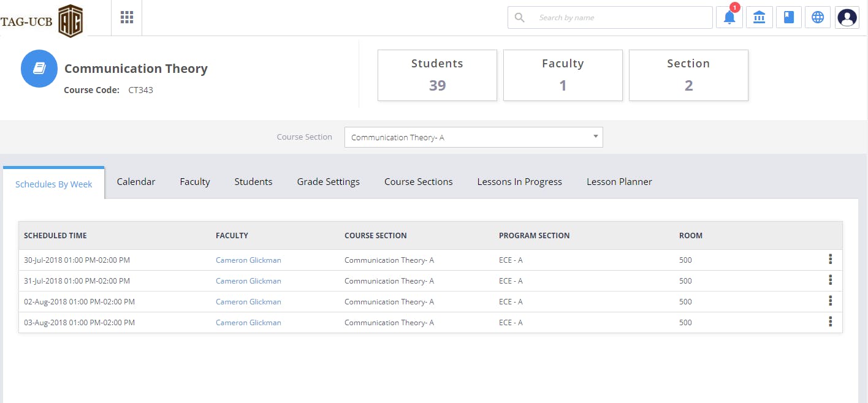
Task: Open the course catalog book icon
Action: click(x=788, y=17)
